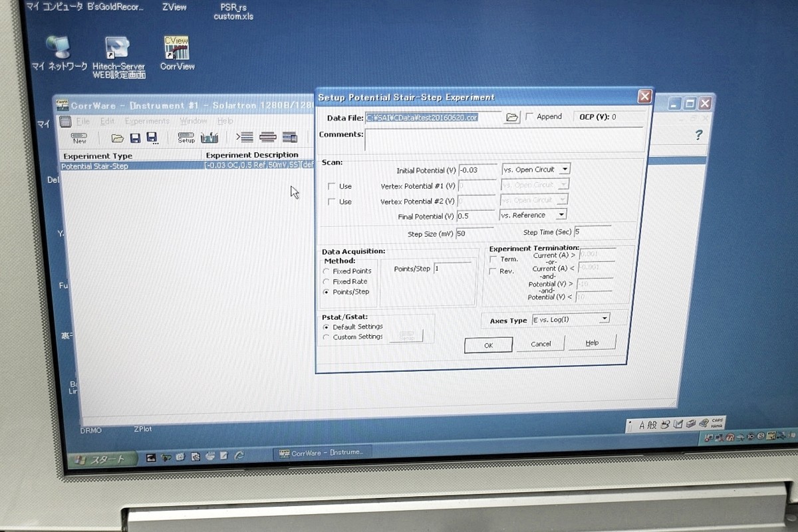Click the Save floppy icon in CorrWare toolbar

135,138
